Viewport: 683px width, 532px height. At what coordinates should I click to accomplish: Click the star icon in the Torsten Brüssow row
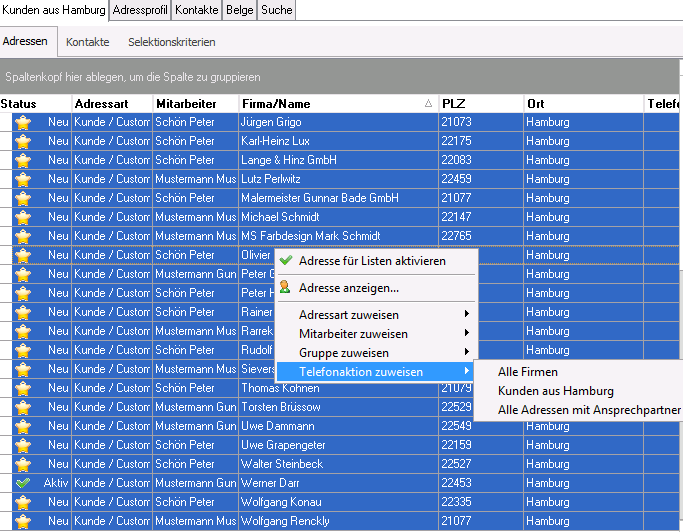pyautogui.click(x=23, y=408)
